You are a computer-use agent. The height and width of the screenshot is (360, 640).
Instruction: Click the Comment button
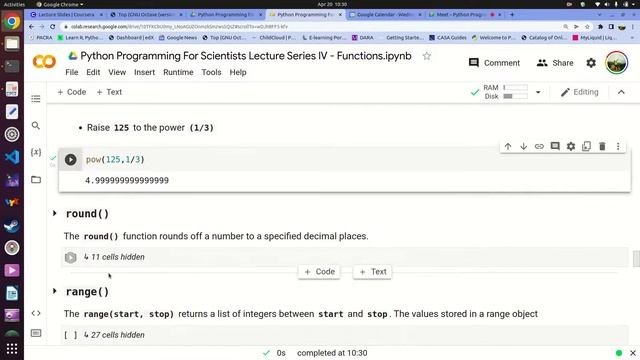click(x=494, y=63)
